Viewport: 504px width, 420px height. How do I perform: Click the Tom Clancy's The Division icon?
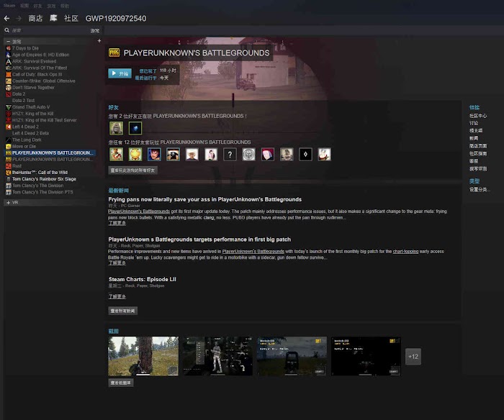click(9, 186)
